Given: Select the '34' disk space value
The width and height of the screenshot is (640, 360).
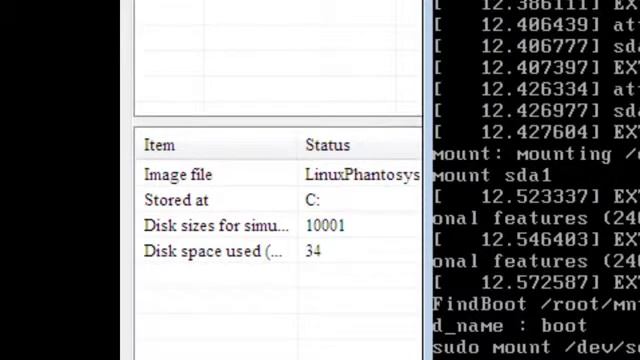Looking at the screenshot, I should point(313,251).
